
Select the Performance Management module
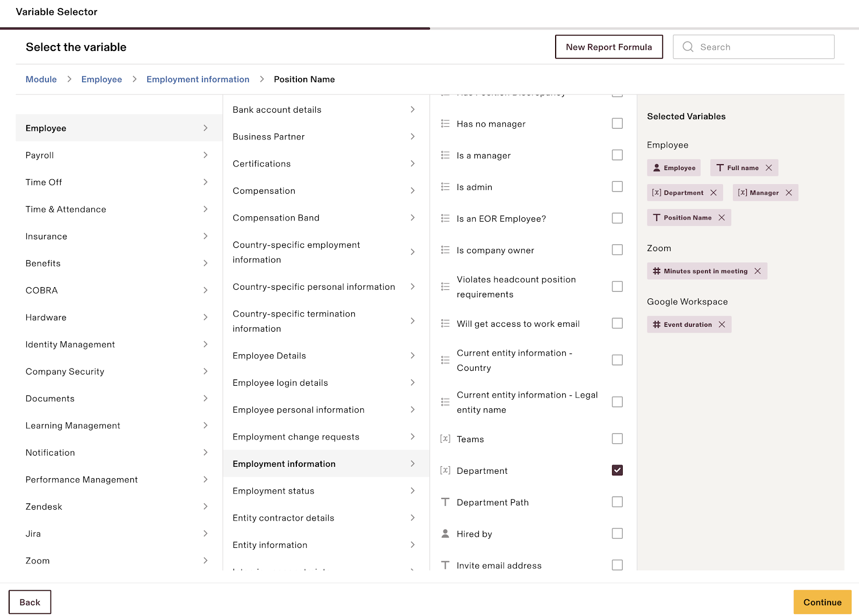tap(119, 479)
